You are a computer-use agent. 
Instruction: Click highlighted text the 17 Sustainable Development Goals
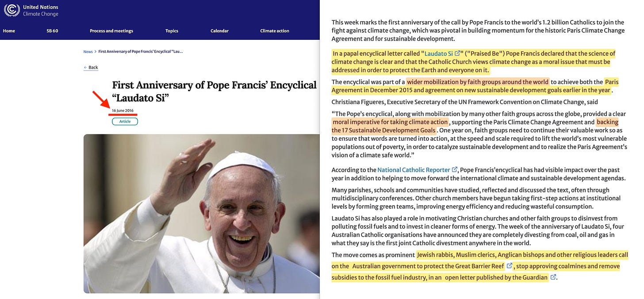[384, 130]
